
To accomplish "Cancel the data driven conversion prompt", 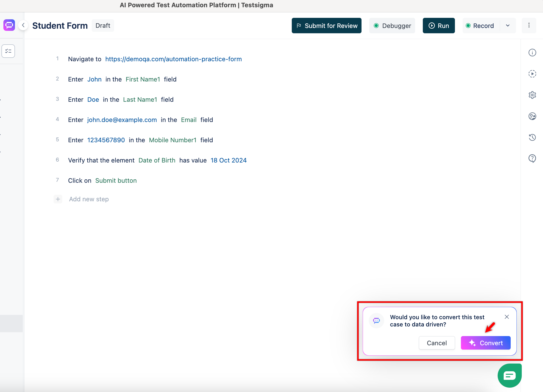I will click(437, 343).
